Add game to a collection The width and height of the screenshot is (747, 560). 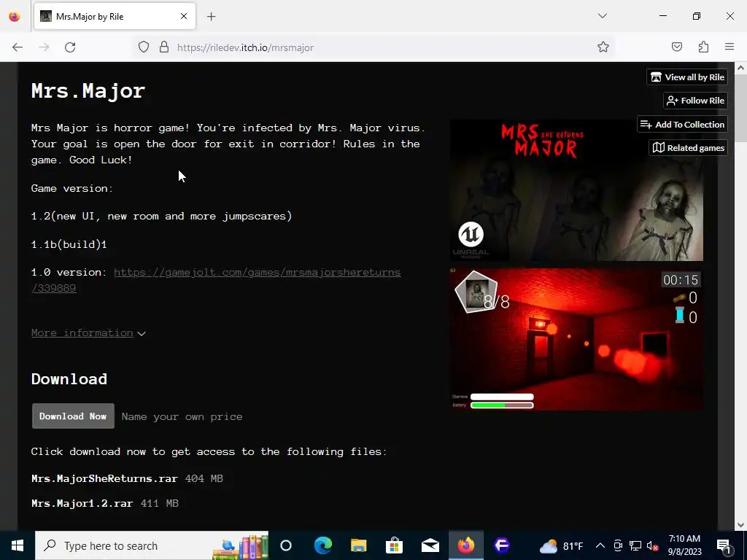[x=682, y=124]
